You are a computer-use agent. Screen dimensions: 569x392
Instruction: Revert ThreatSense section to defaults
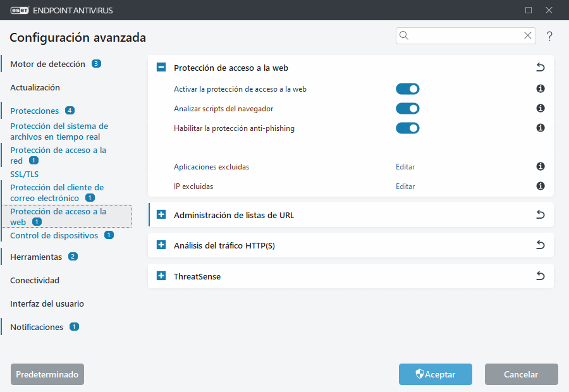click(x=541, y=276)
